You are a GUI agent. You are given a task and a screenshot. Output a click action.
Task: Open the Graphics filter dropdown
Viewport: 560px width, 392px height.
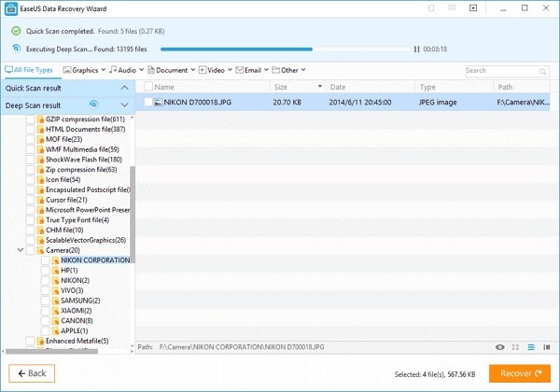click(84, 70)
